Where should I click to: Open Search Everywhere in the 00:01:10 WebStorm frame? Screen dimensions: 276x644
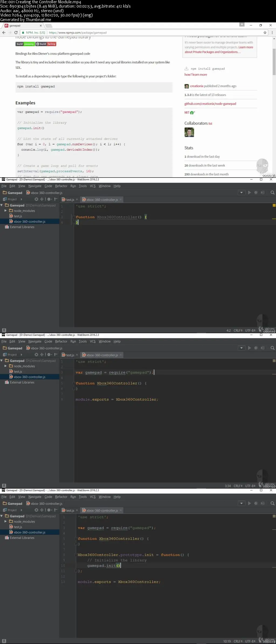[272, 193]
